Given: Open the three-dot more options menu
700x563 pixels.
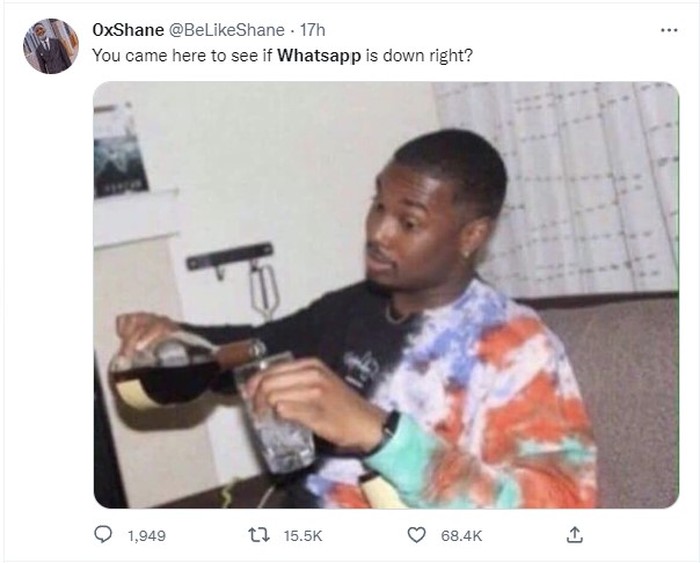Looking at the screenshot, I should [x=669, y=30].
